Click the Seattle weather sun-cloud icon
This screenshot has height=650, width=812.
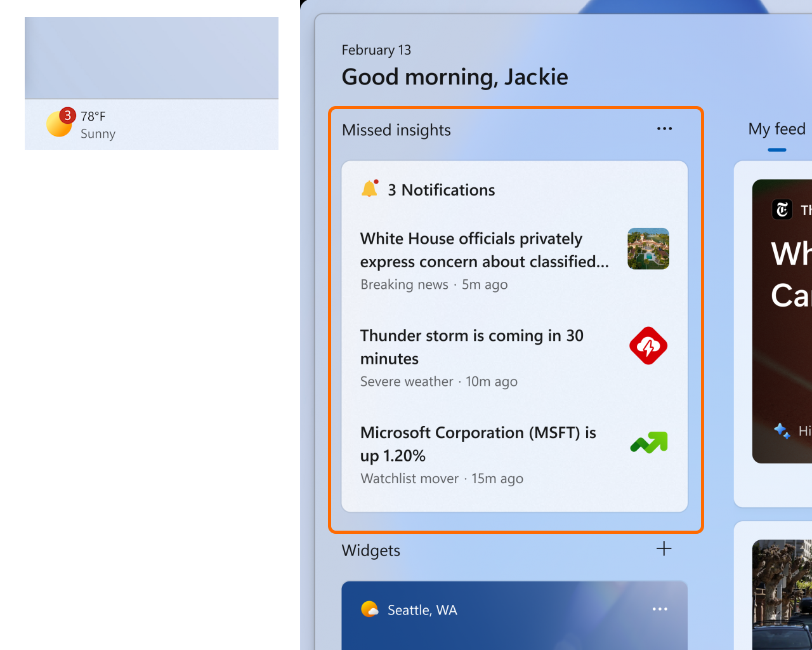click(369, 609)
